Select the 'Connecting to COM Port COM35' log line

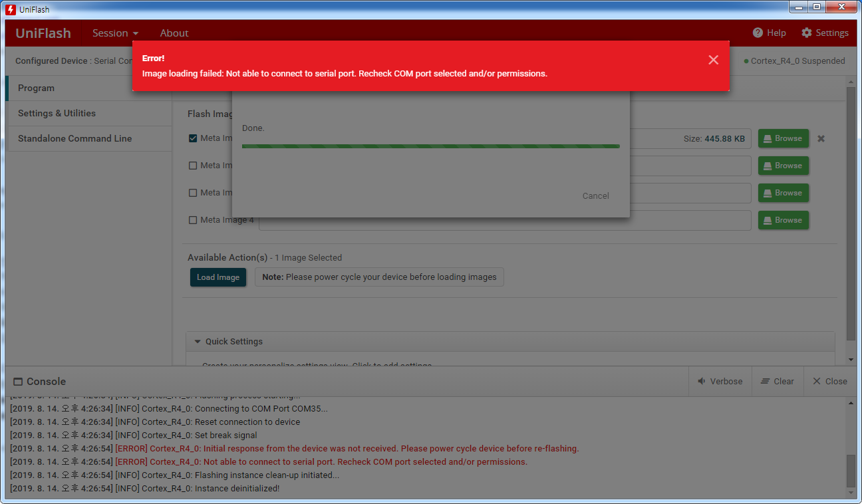coord(169,408)
